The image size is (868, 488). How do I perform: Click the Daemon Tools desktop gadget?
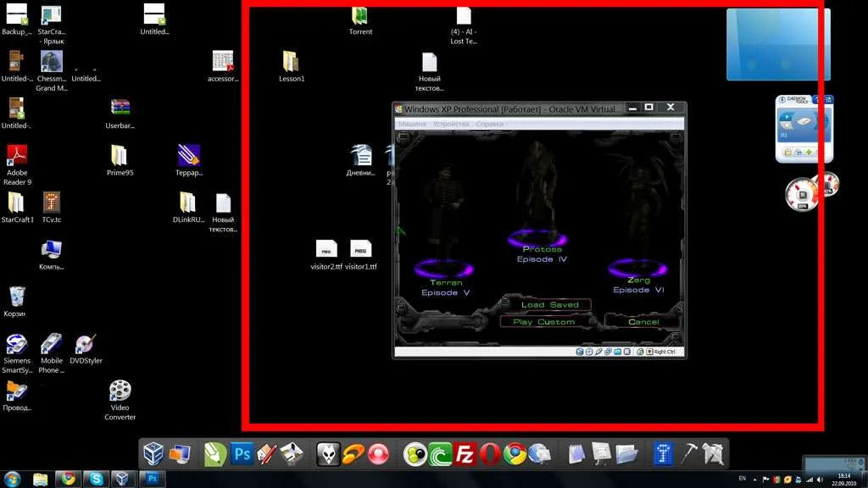pyautogui.click(x=804, y=129)
